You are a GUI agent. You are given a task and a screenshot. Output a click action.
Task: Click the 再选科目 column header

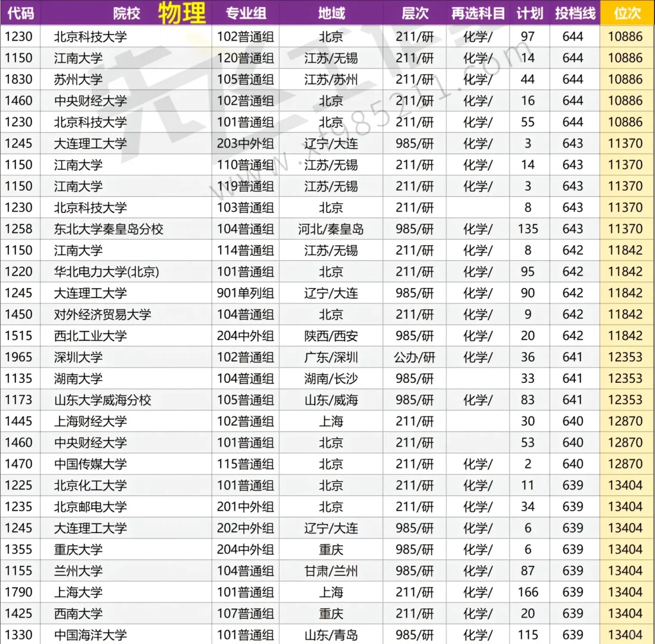point(477,12)
